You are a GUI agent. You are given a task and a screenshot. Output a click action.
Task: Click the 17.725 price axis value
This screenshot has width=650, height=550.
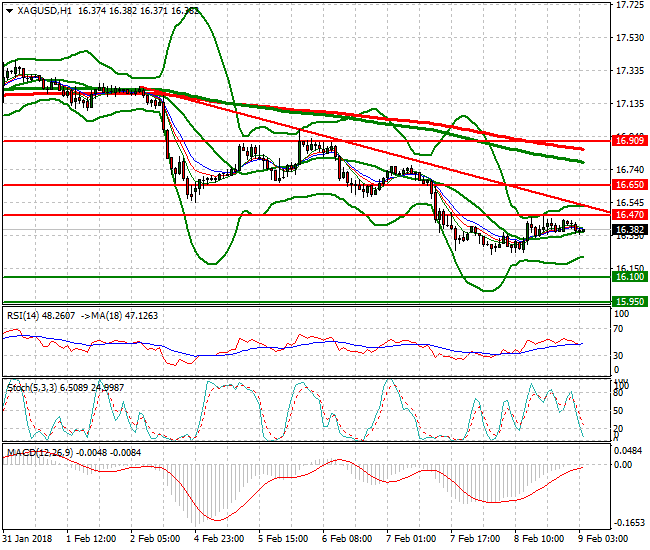[x=628, y=5]
